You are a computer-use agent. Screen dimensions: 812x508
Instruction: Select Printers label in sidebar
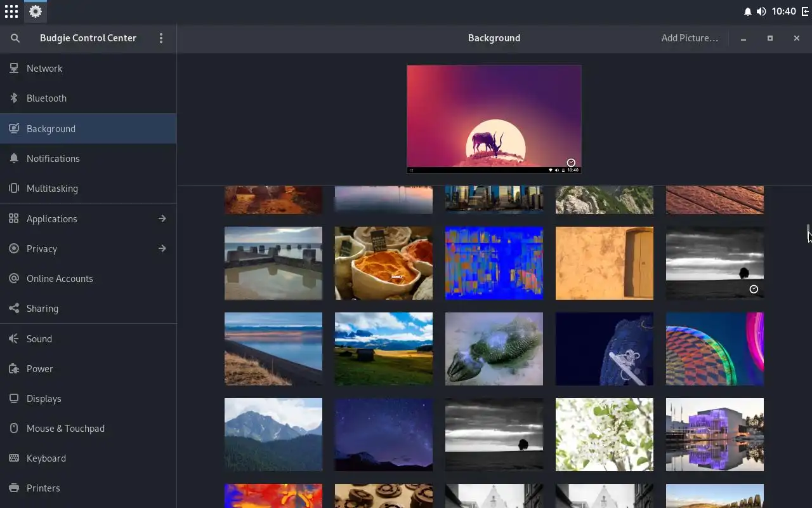[x=43, y=488]
